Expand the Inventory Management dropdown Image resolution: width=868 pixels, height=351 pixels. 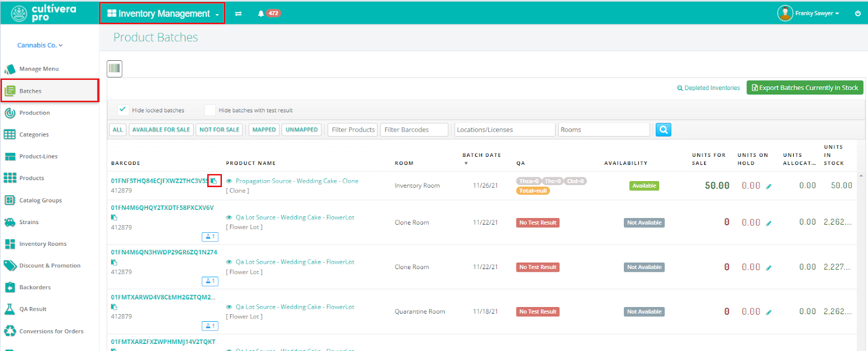pyautogui.click(x=163, y=14)
